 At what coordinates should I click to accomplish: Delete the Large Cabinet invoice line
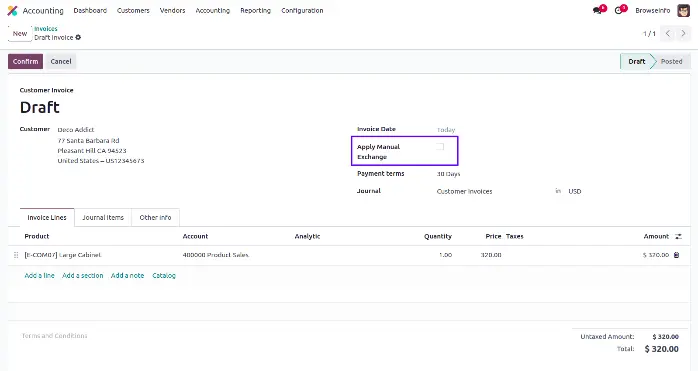click(677, 255)
